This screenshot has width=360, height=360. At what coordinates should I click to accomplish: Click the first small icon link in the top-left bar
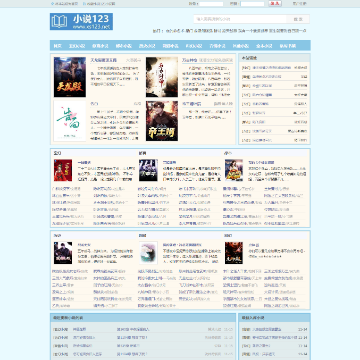(64, 4)
